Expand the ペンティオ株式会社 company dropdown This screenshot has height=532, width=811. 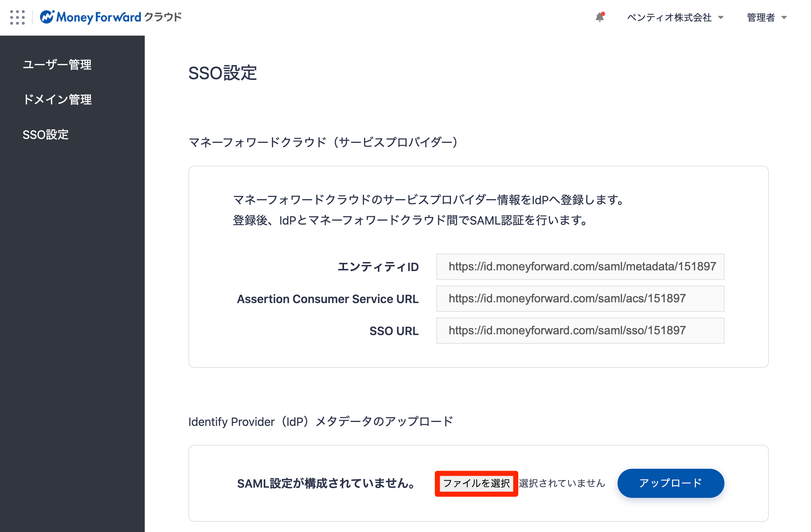[675, 17]
